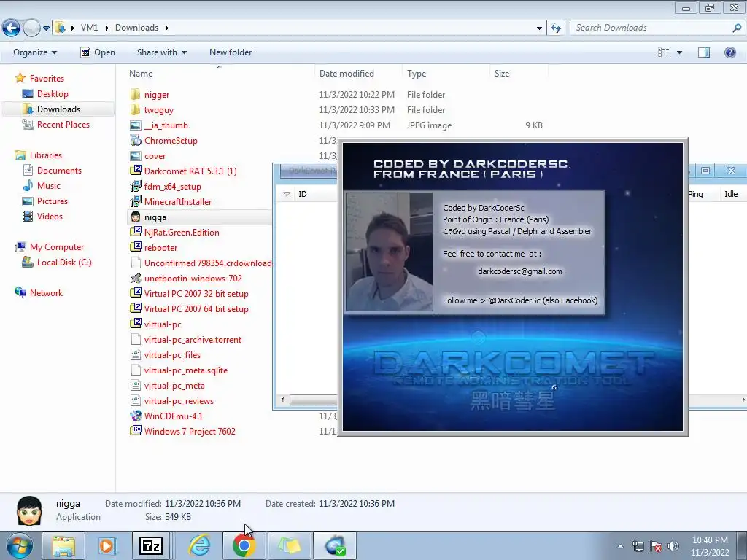Open the Documents library

coord(59,171)
